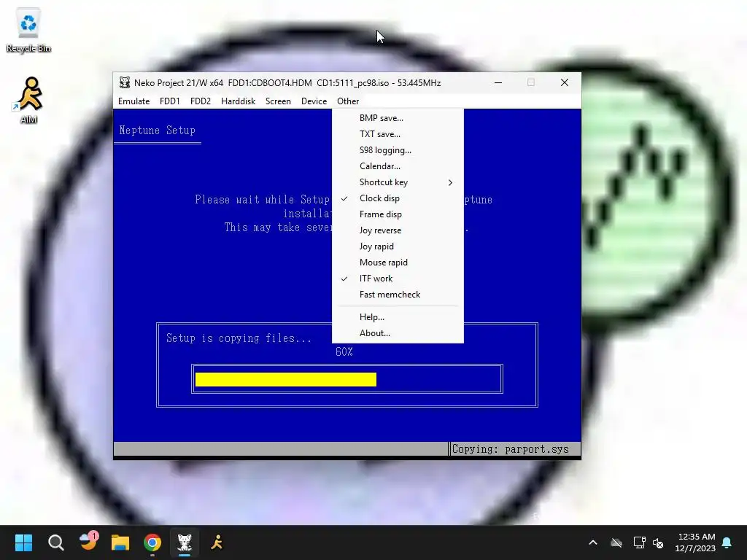Close the Neko Project window

coord(565,82)
